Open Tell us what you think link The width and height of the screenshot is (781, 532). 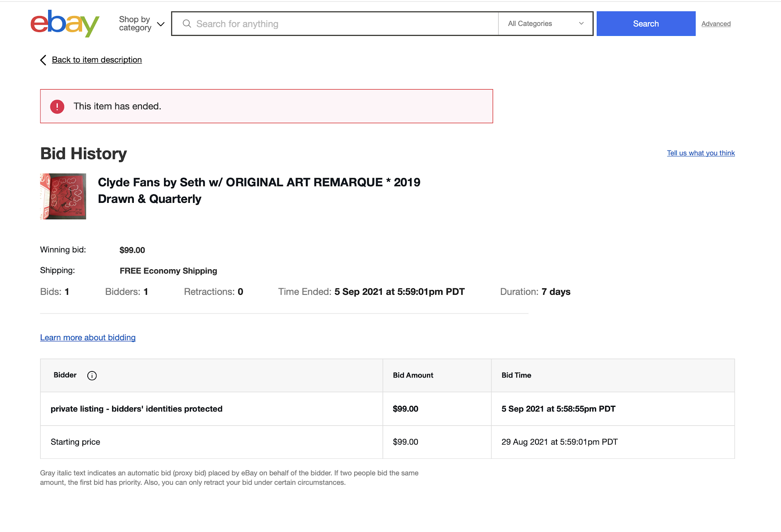(x=701, y=153)
